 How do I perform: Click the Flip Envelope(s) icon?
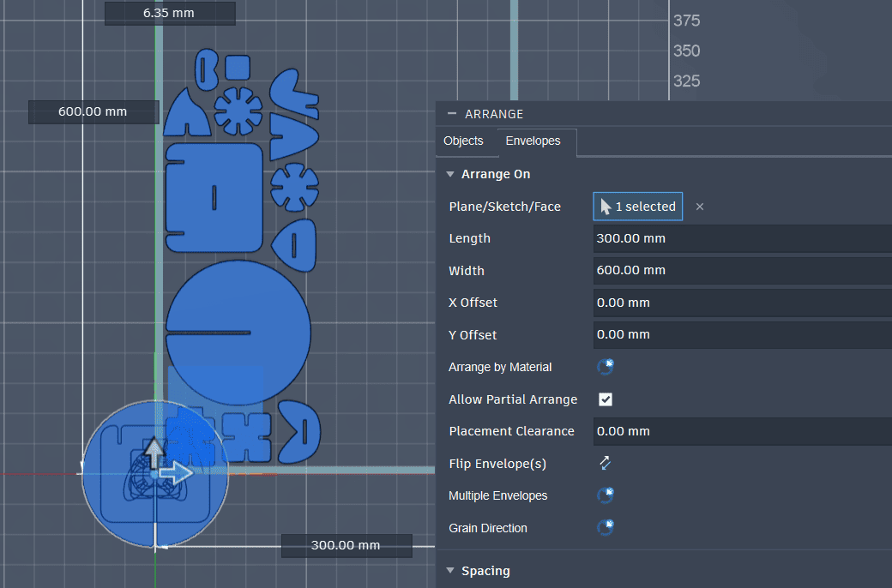point(605,463)
